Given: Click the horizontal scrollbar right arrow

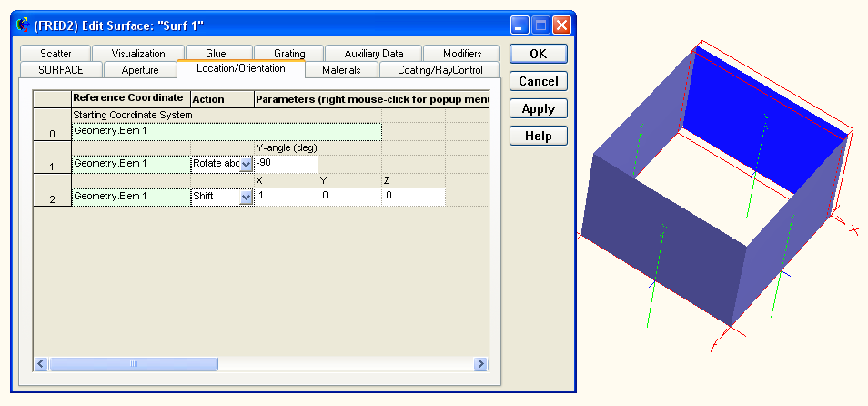Looking at the screenshot, I should [480, 364].
